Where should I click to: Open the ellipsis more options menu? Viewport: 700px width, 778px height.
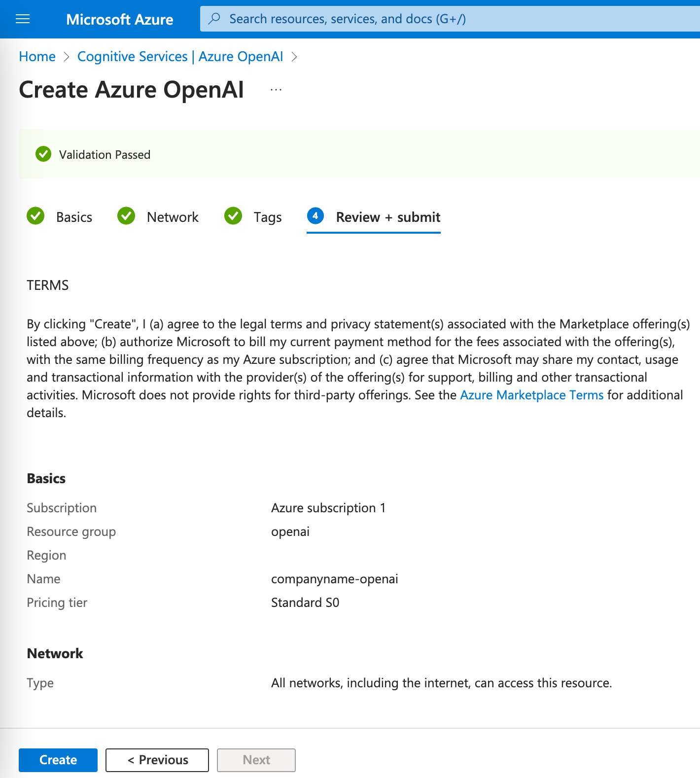tap(276, 90)
